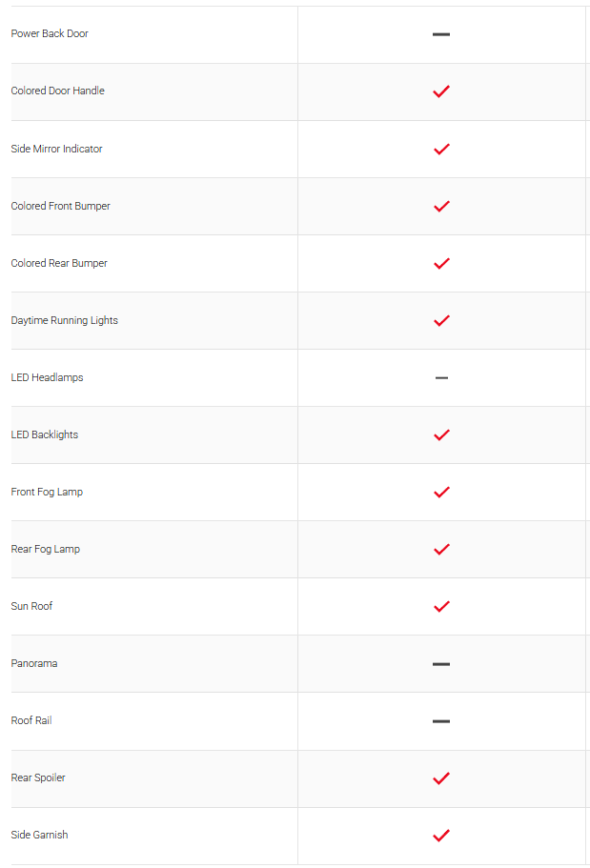The image size is (590, 868).
Task: Click the dash icon for Panorama
Action: click(x=441, y=664)
